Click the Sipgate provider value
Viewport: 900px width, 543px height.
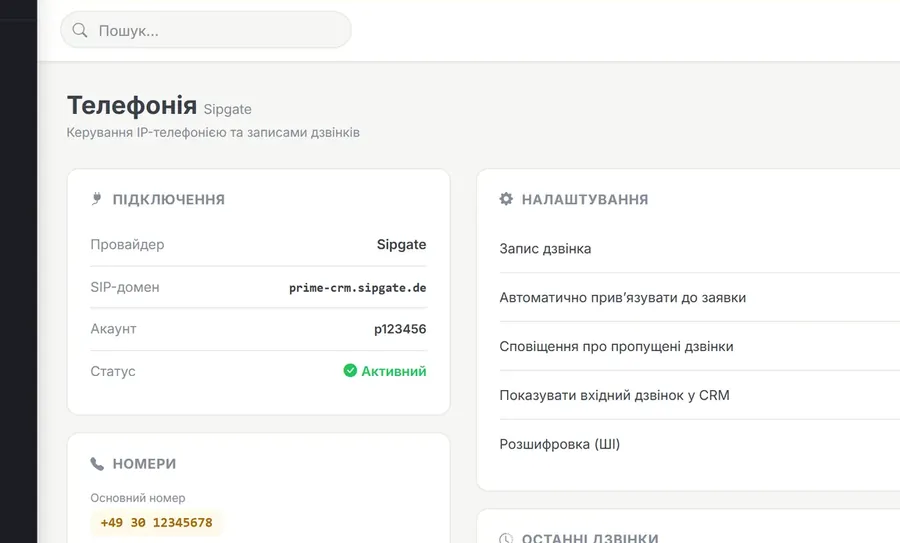(401, 245)
